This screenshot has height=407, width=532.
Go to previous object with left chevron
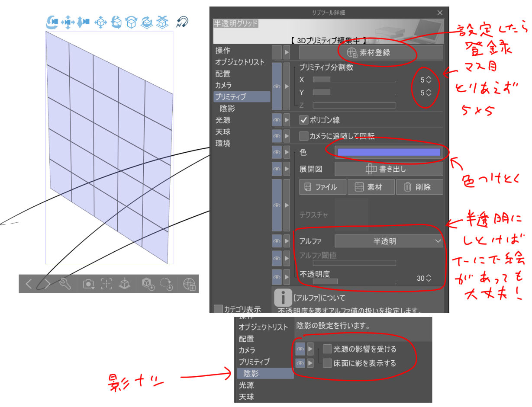[x=29, y=284]
